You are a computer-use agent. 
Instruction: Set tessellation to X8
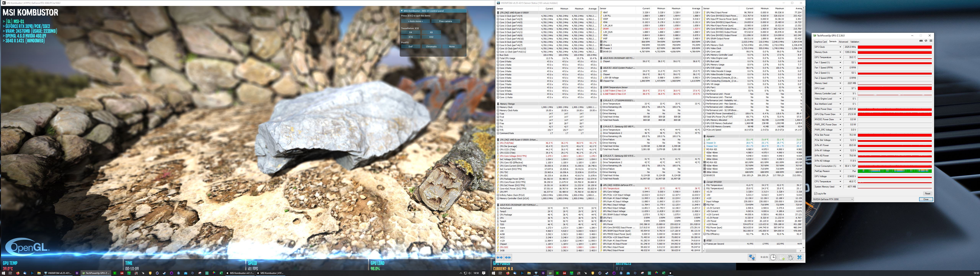(x=431, y=32)
